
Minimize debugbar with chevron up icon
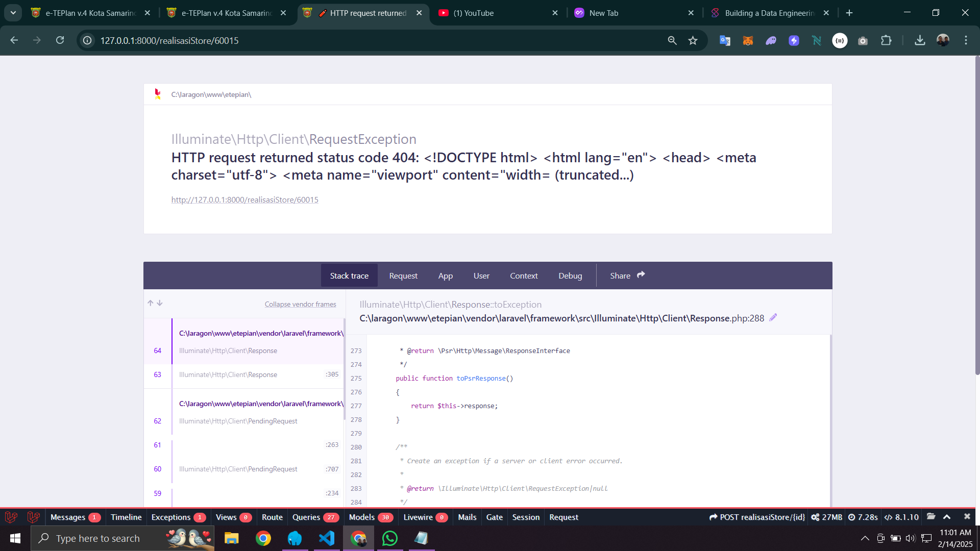click(947, 517)
